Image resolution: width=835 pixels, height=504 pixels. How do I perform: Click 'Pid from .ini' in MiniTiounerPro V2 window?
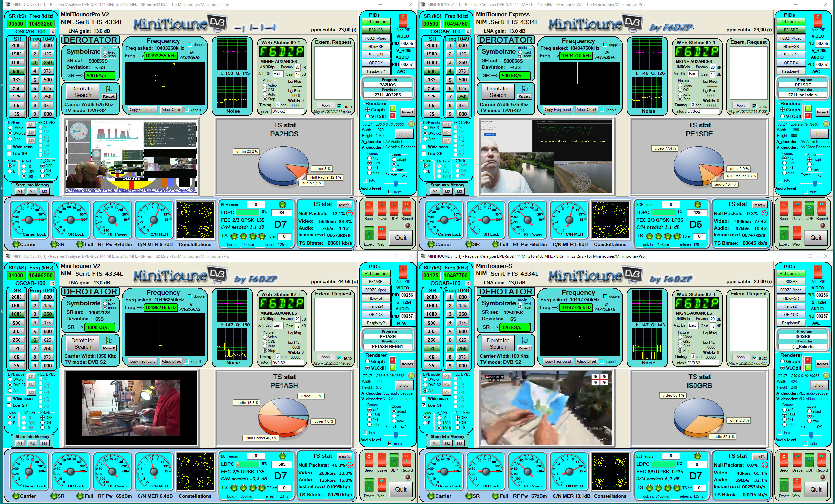pos(376,22)
